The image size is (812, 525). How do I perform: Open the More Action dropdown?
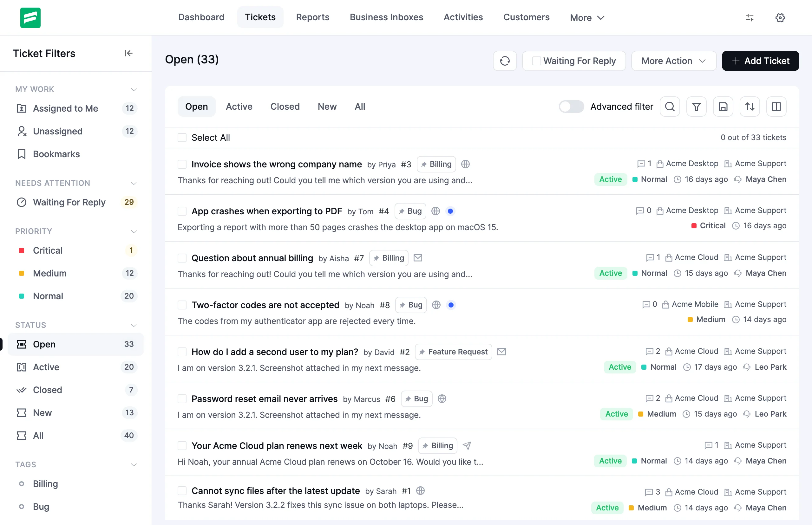click(673, 61)
